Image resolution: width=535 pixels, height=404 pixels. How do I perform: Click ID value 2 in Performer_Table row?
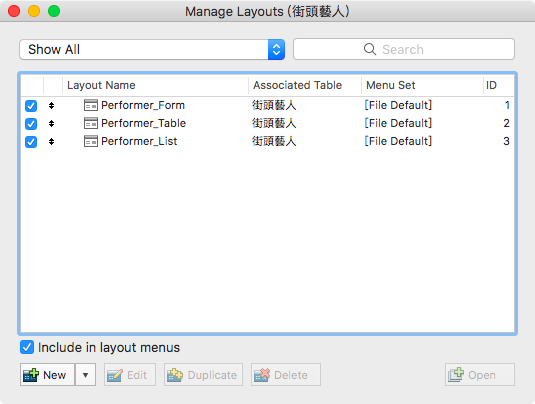click(x=507, y=123)
